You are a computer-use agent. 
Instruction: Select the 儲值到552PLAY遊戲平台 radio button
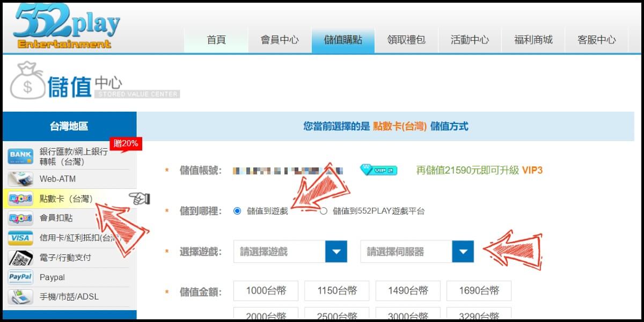click(323, 211)
